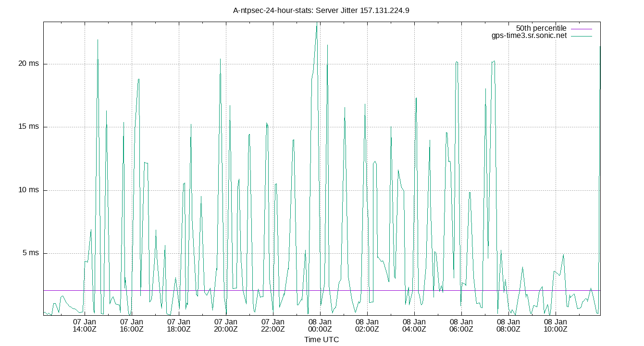Click the IP address '157.131.224.9' in title
Viewport: 644px width, 346px height.
coord(384,10)
